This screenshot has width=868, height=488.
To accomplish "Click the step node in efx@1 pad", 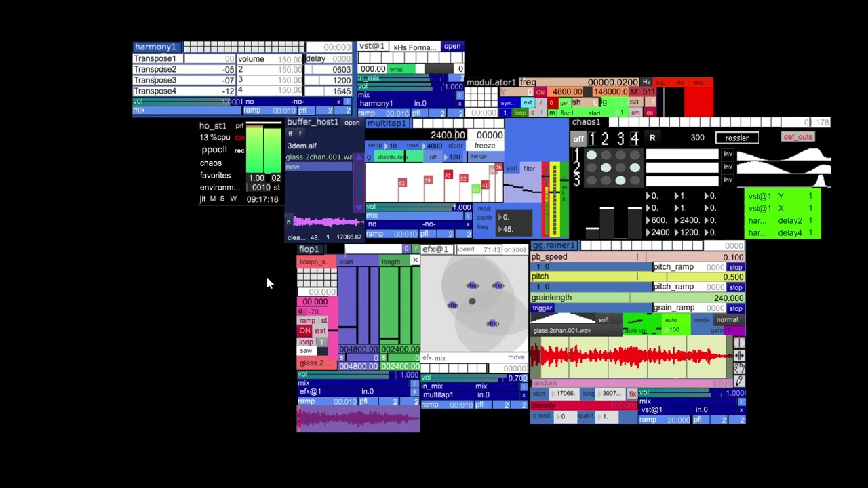I will (473, 285).
